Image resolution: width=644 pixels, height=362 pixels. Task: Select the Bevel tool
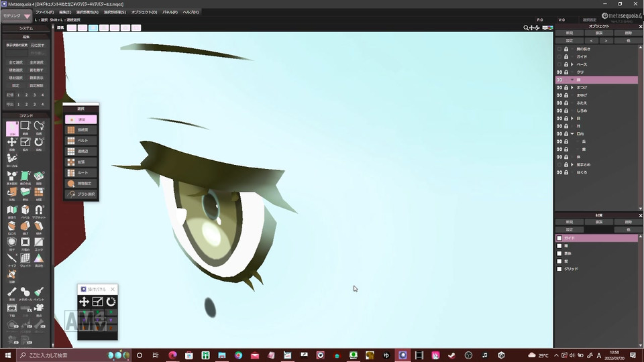pyautogui.click(x=25, y=210)
